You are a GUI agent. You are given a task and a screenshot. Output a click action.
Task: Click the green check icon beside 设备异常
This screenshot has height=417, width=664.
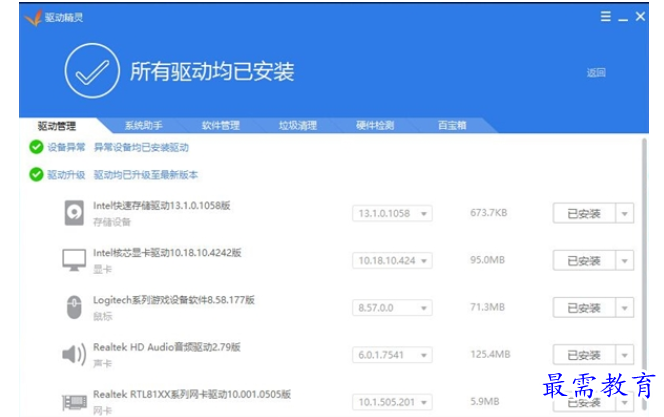click(36, 147)
